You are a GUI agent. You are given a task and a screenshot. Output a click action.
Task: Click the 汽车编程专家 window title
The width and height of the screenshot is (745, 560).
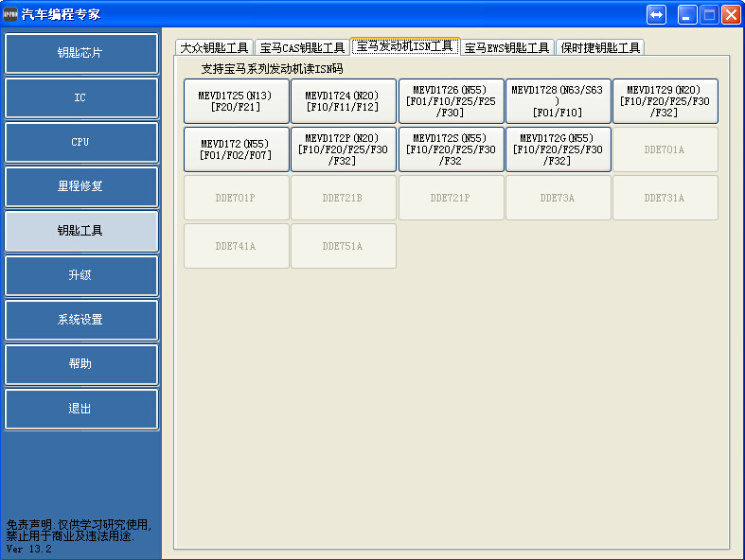pyautogui.click(x=61, y=15)
